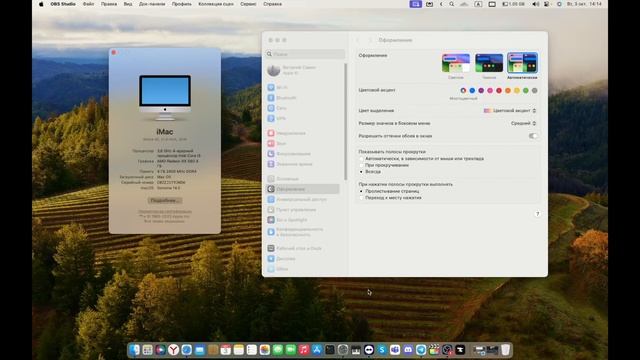This screenshot has height=360, width=640.
Task: Choose the Светлое (Light) appearance thumbnail
Action: (x=456, y=63)
